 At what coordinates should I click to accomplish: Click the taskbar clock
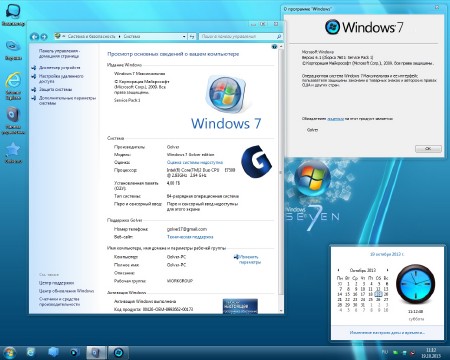(x=431, y=353)
